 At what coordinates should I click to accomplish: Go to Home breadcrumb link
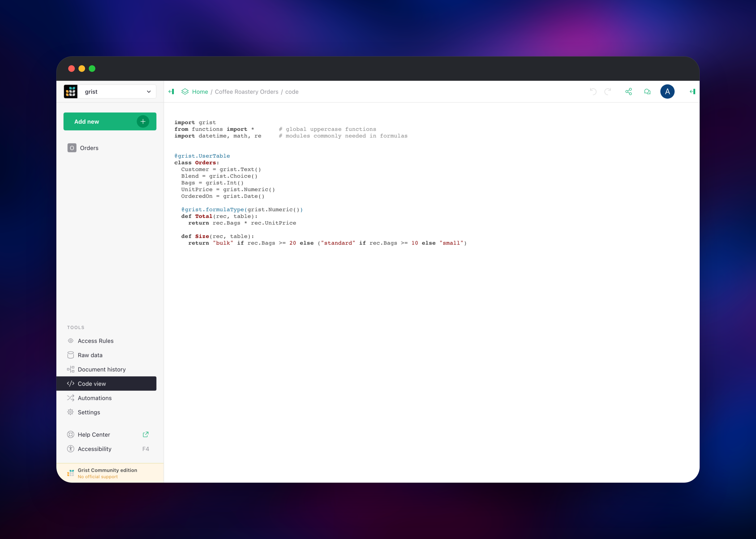pyautogui.click(x=200, y=92)
